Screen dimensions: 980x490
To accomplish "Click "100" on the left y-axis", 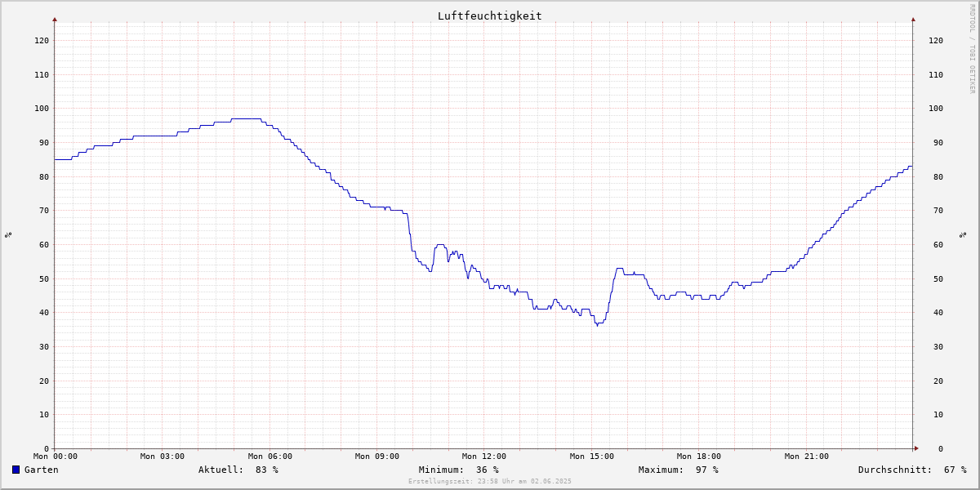I will (42, 108).
